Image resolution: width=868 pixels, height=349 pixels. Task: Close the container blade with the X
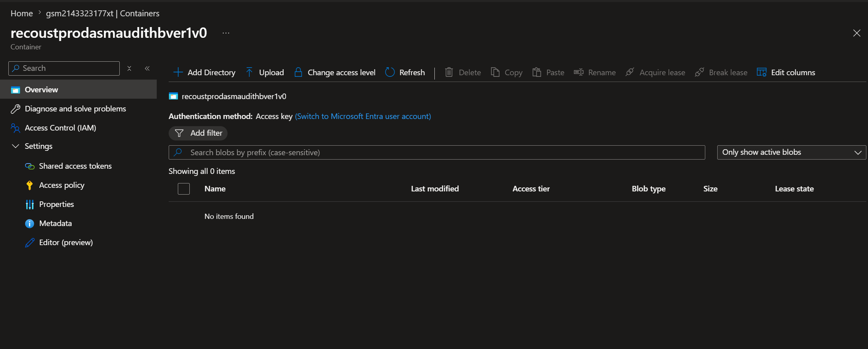pos(857,33)
